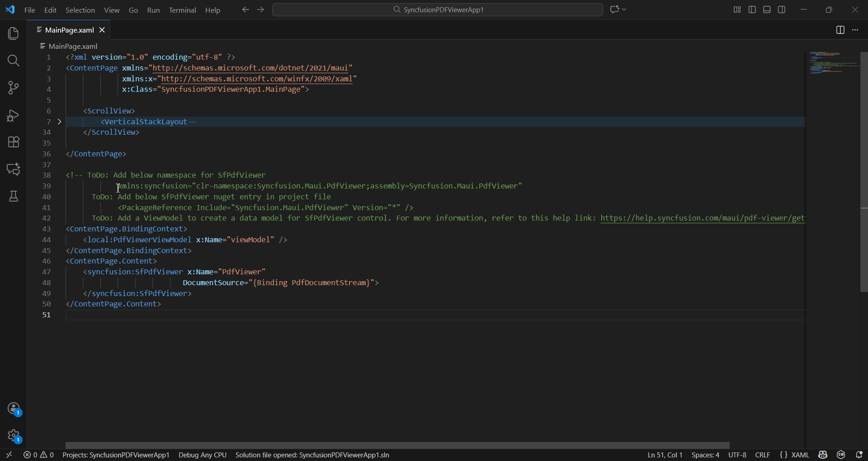Open the remote window indicator

tap(9, 455)
